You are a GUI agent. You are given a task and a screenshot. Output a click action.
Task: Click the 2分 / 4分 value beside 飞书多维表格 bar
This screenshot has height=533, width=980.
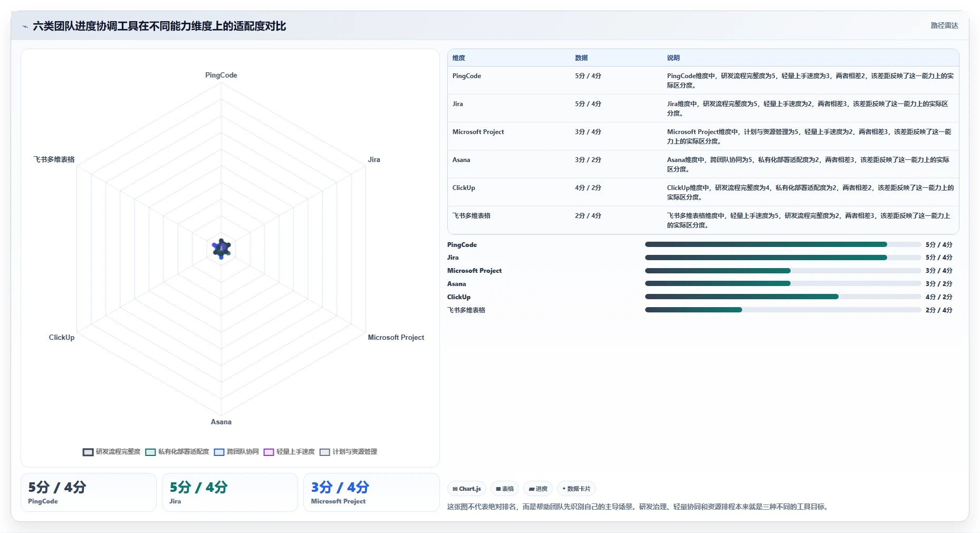[x=939, y=310]
